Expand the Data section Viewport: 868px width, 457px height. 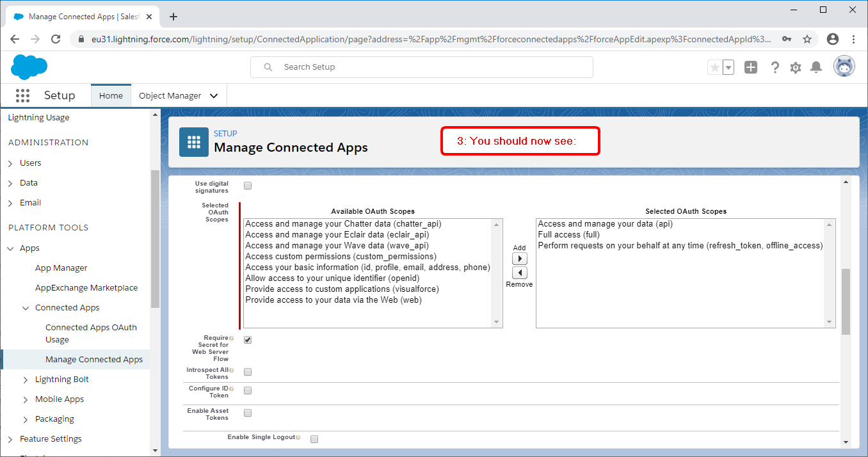coord(10,183)
